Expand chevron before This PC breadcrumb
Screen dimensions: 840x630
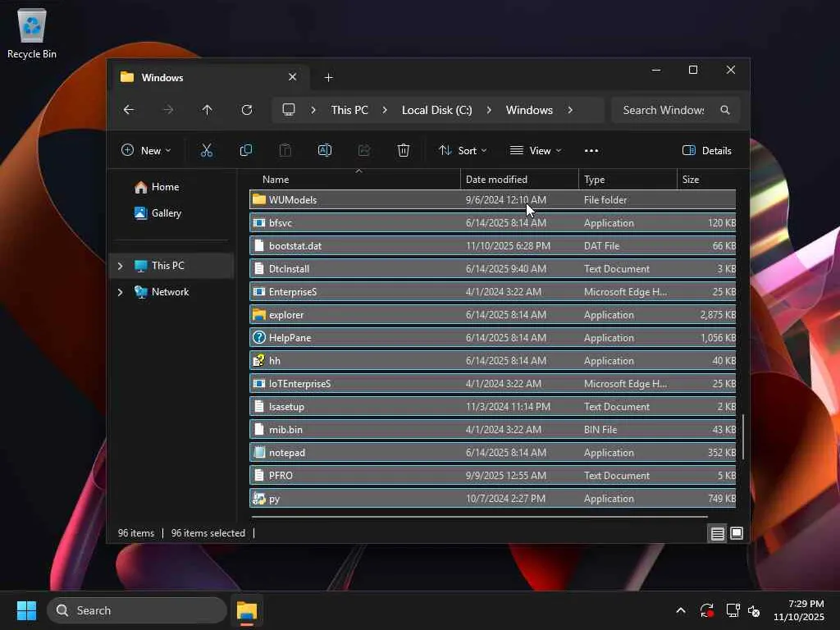tap(313, 110)
